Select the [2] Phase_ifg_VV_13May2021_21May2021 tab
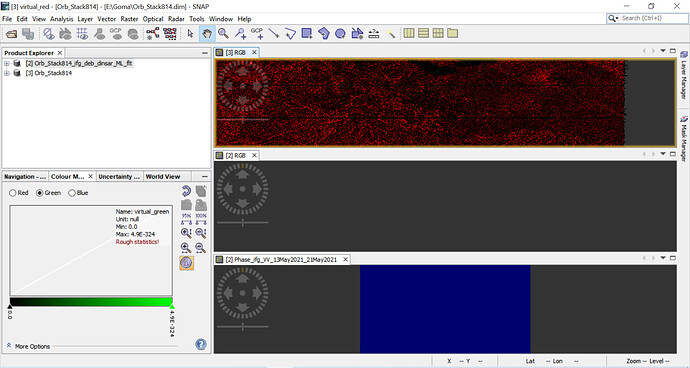The height and width of the screenshot is (368, 690). click(x=281, y=260)
